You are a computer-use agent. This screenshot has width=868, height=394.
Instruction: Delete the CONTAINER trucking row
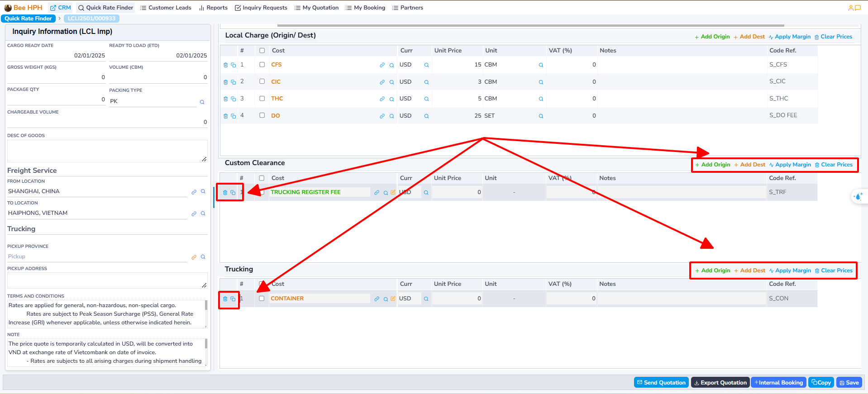coord(225,299)
